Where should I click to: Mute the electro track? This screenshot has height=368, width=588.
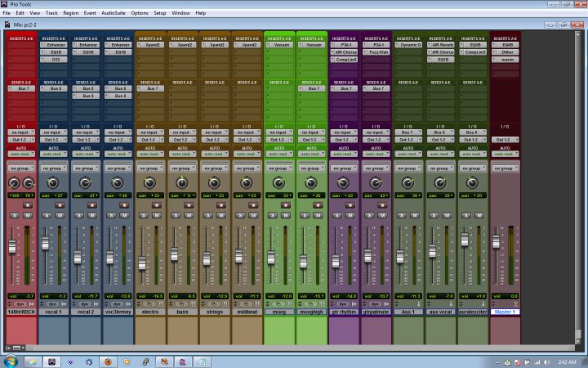pyautogui.click(x=156, y=215)
